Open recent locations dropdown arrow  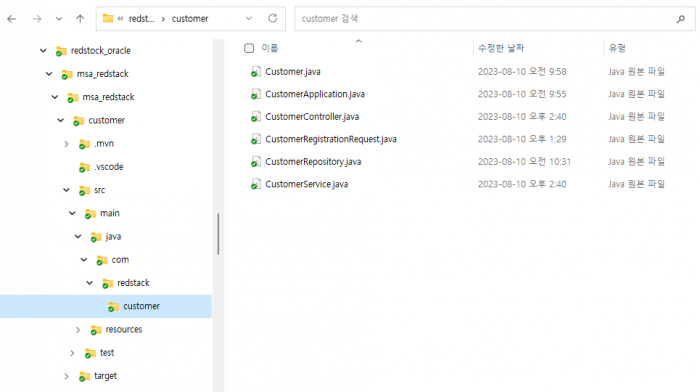click(59, 19)
